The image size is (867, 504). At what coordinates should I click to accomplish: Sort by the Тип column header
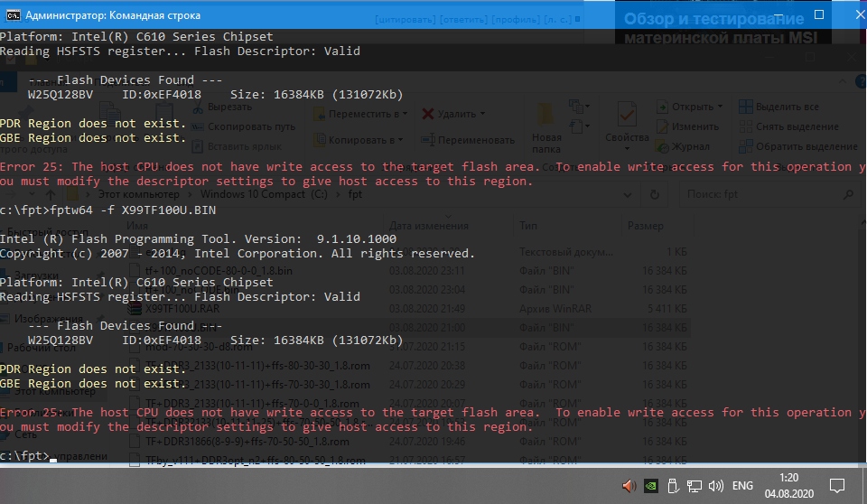(527, 225)
